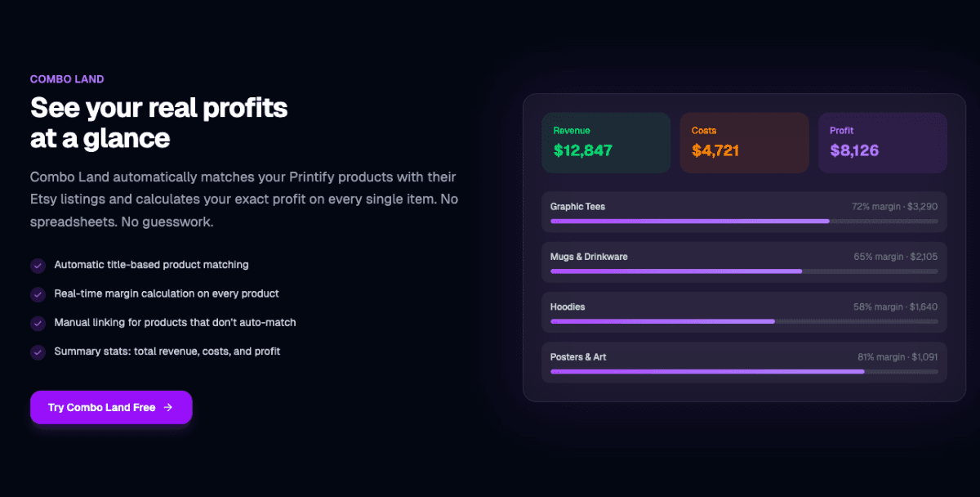Click the checkmark beside Summary stats

pos(38,352)
